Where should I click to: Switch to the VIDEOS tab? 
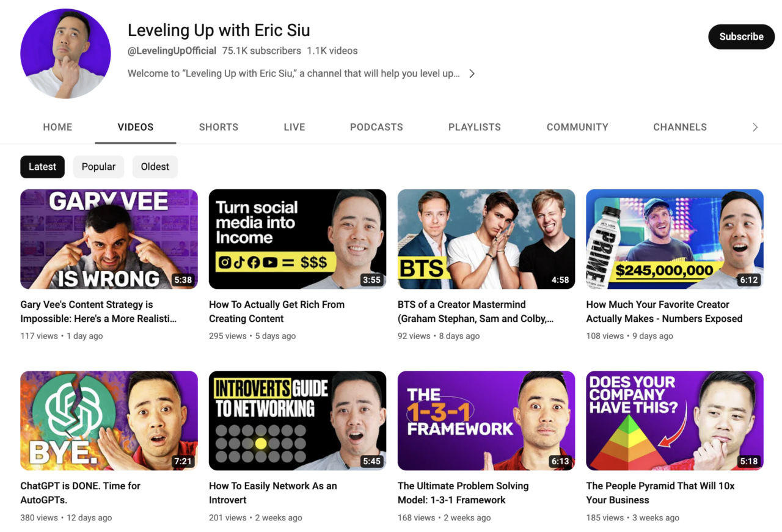click(135, 127)
